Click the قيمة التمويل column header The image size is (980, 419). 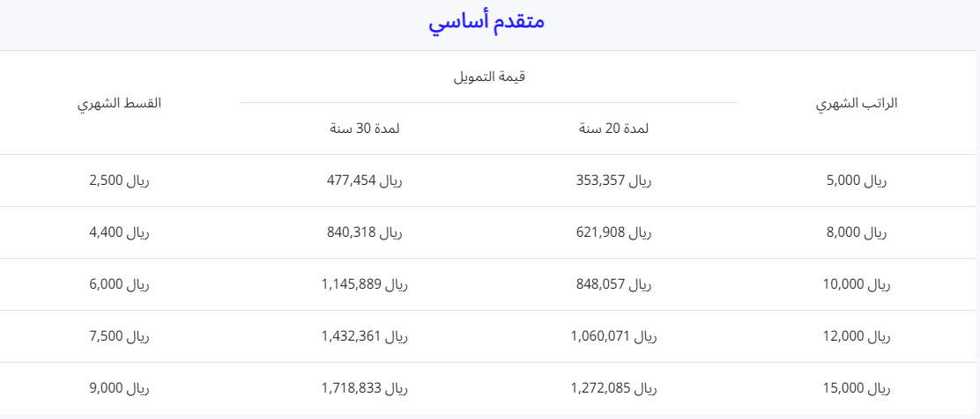[489, 77]
